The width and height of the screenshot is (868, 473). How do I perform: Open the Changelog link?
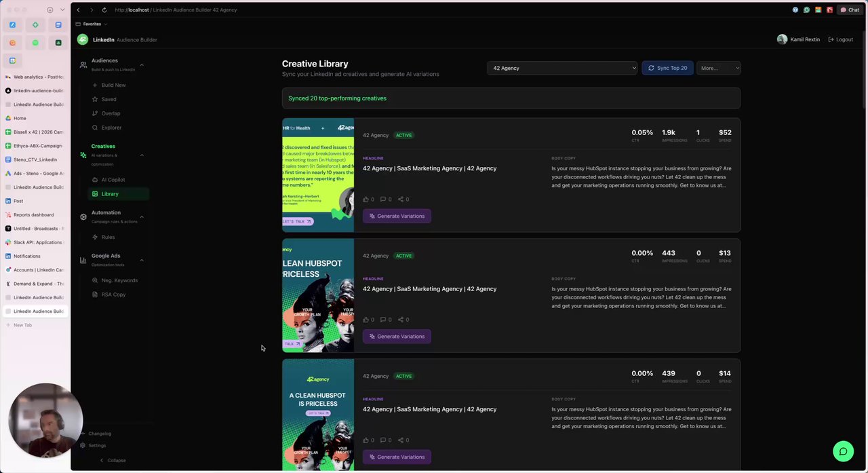96,434
